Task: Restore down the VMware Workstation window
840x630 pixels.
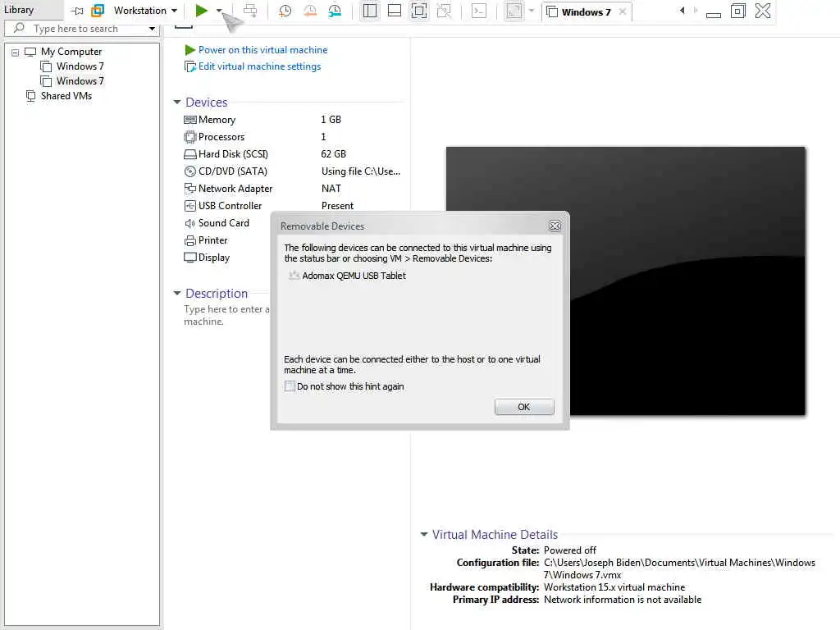Action: 737,11
